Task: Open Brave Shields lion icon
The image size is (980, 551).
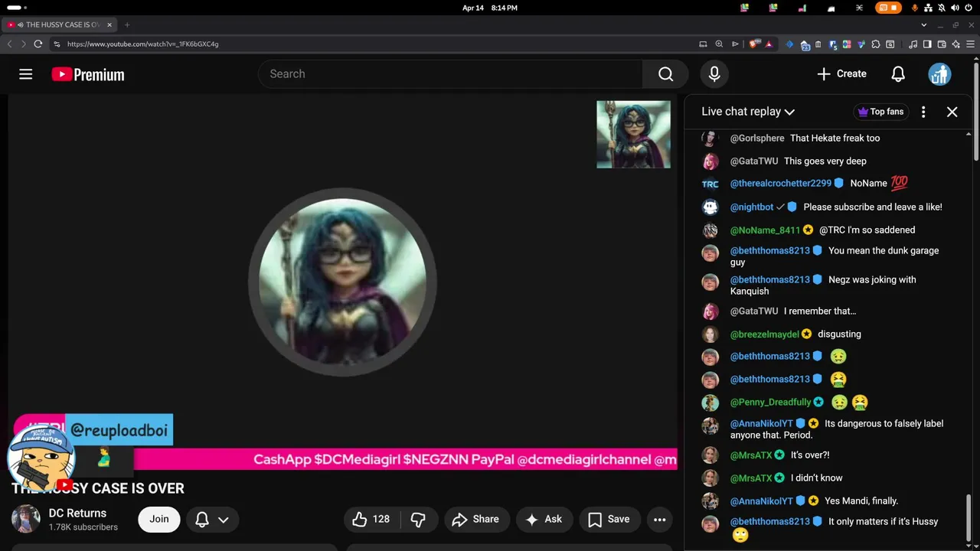Action: pos(754,44)
